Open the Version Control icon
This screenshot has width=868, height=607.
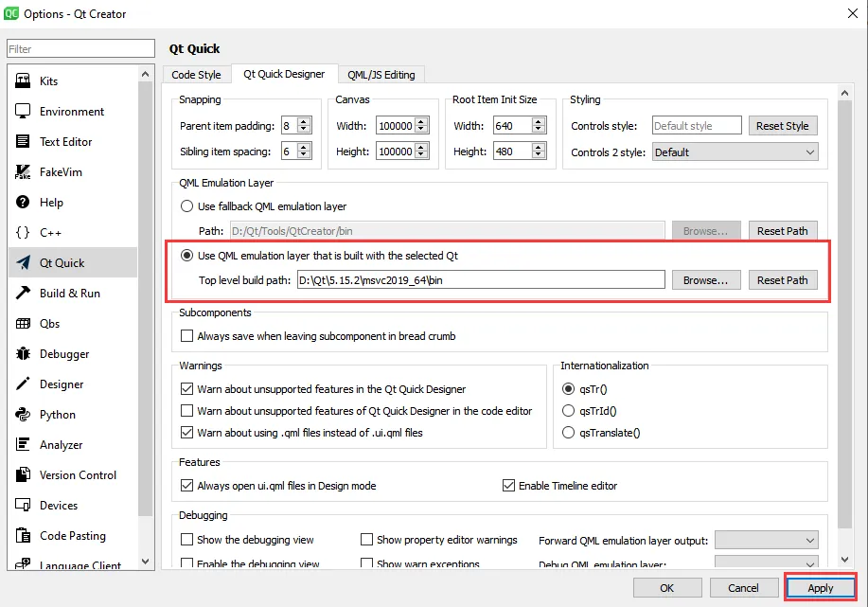tap(23, 474)
